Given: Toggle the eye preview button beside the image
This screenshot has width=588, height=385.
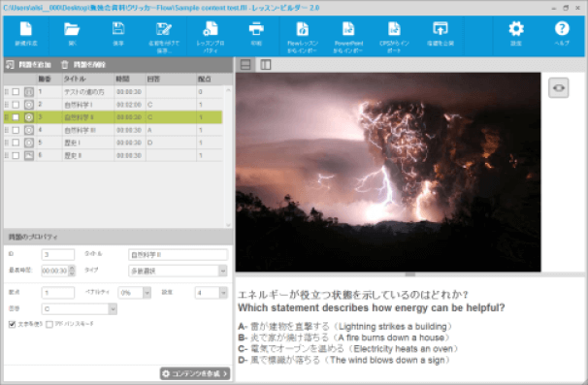Looking at the screenshot, I should pyautogui.click(x=558, y=87).
